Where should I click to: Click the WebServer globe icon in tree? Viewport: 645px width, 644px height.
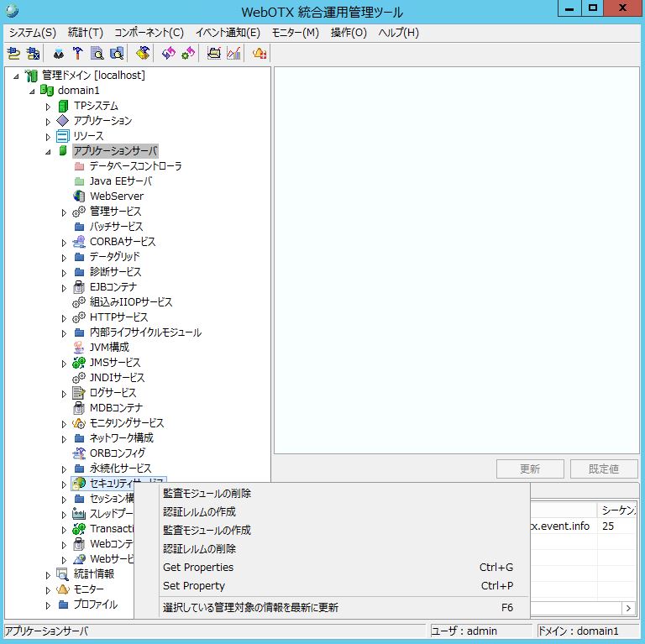coord(79,196)
